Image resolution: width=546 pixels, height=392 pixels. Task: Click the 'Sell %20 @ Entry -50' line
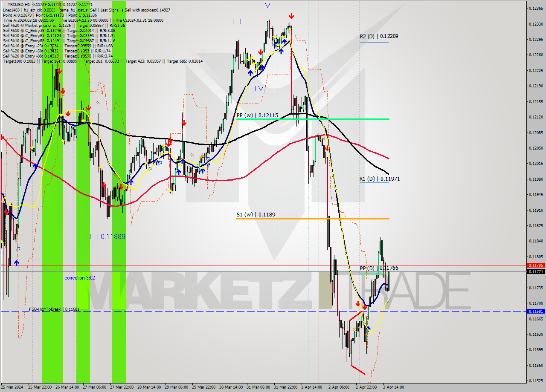(x=58, y=51)
